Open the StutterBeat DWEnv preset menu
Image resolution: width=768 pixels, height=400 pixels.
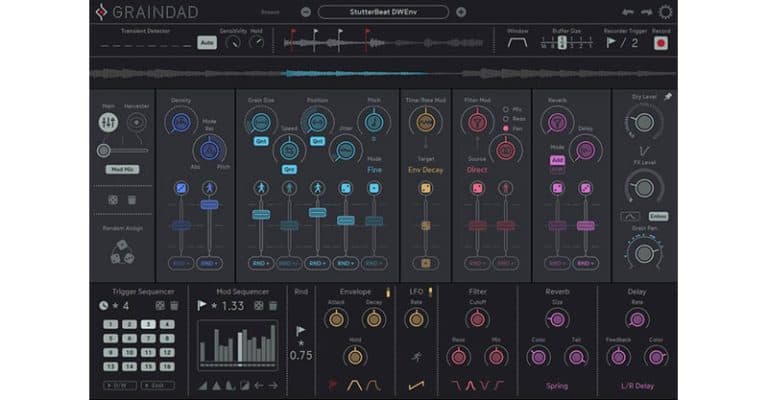tap(383, 12)
